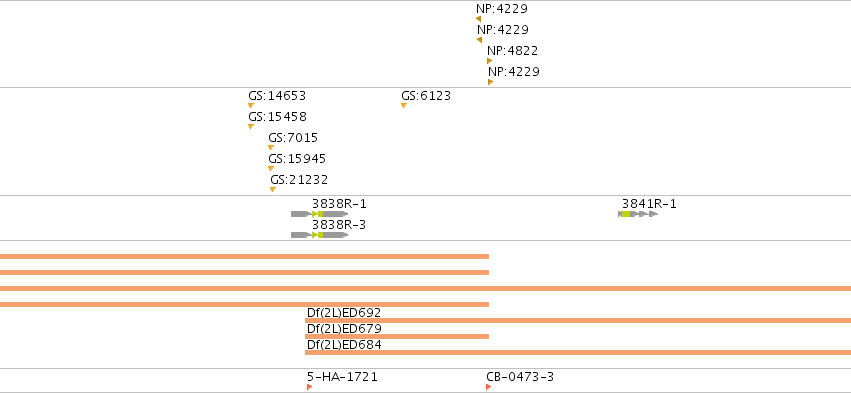The image size is (851, 393).
Task: Click the 3838R-3 gene glyph
Action: pyautogui.click(x=320, y=235)
